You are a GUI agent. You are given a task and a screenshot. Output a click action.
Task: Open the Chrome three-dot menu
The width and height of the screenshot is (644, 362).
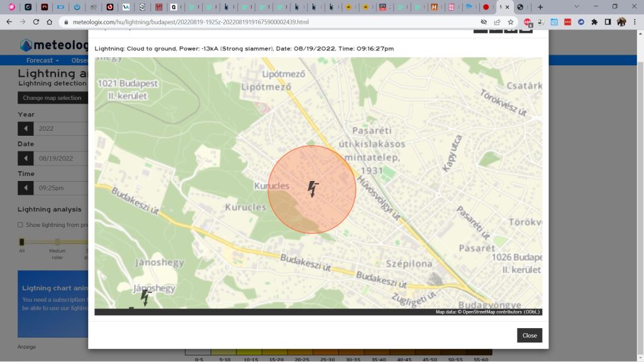[635, 22]
